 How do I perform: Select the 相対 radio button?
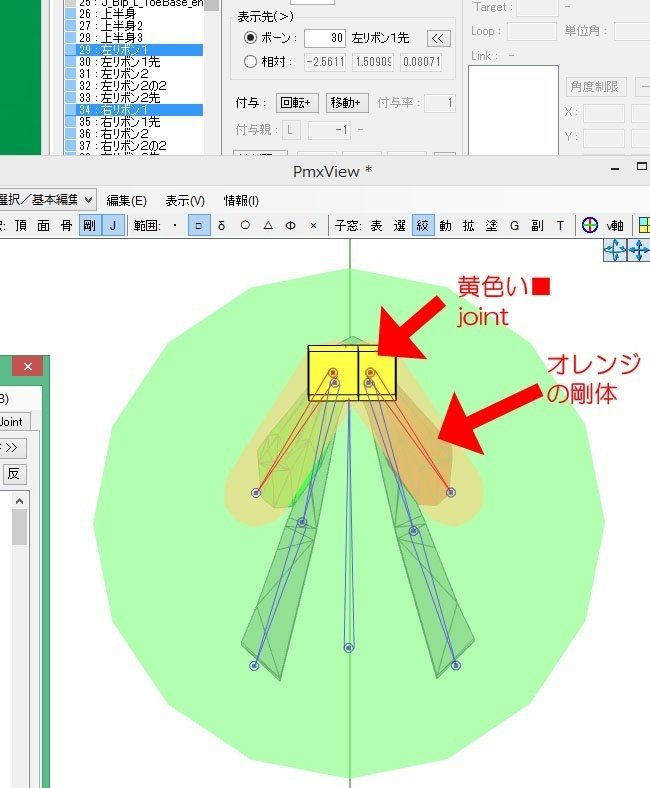coord(250,62)
